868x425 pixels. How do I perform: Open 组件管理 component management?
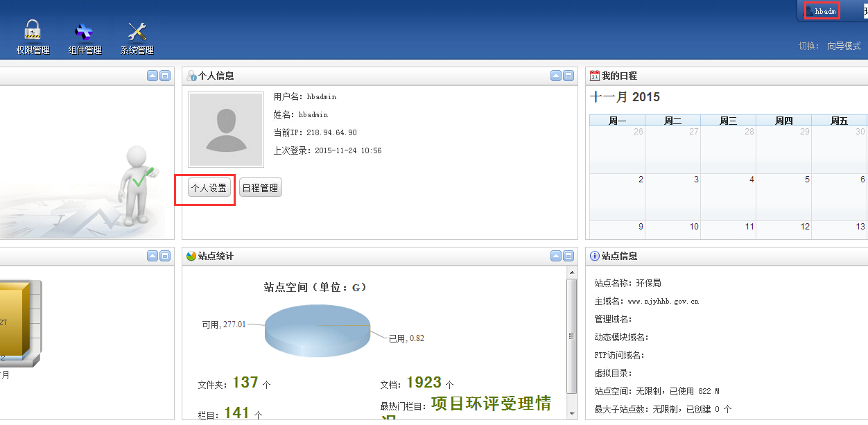click(85, 37)
